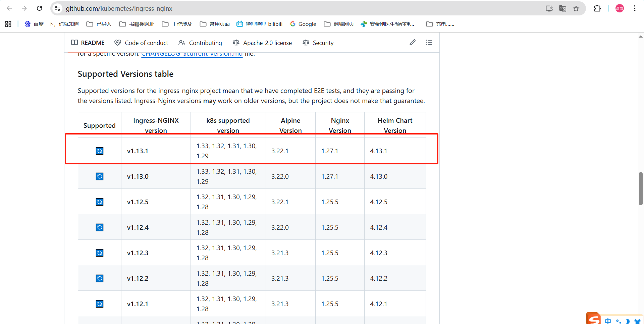Open the README outline list icon
This screenshot has width=644, height=324.
click(x=429, y=42)
